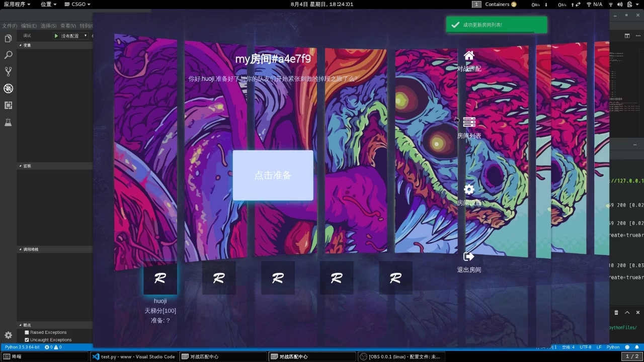Open the 查看(V) menu
Screen dimensions: 644x362
click(x=68, y=26)
